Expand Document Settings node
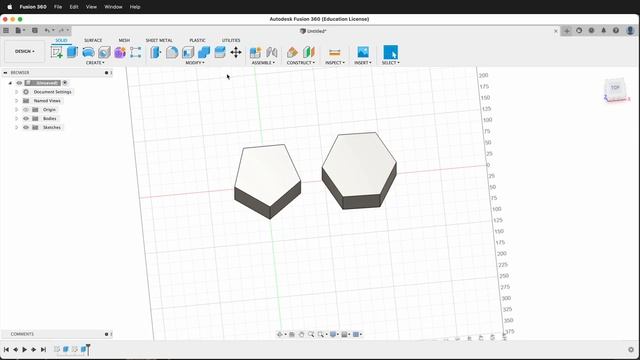 [16, 92]
